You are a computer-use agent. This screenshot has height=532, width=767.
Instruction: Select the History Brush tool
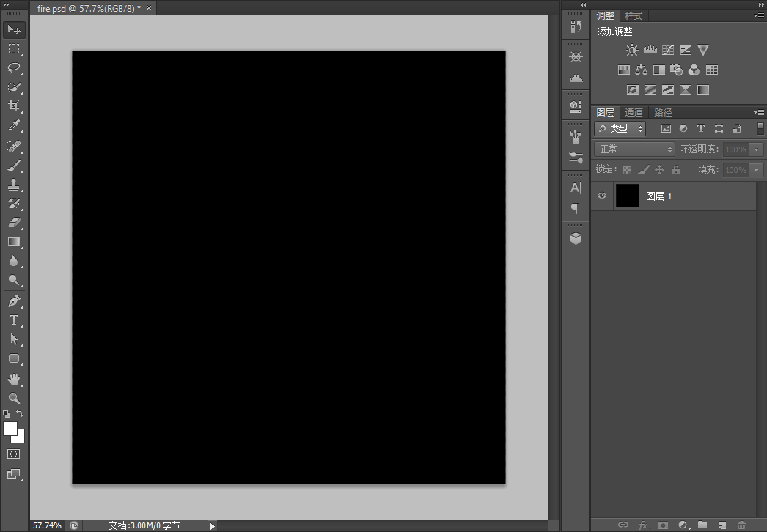click(x=14, y=204)
